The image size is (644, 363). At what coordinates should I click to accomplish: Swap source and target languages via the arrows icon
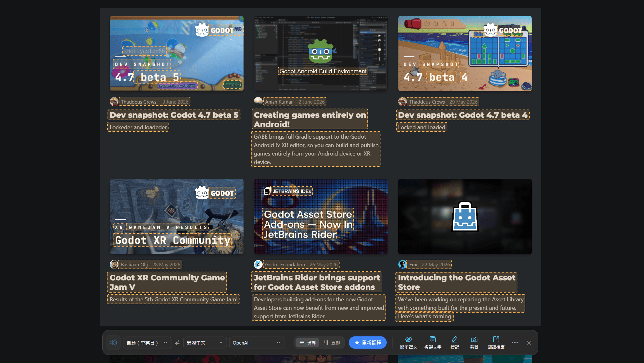pos(177,343)
